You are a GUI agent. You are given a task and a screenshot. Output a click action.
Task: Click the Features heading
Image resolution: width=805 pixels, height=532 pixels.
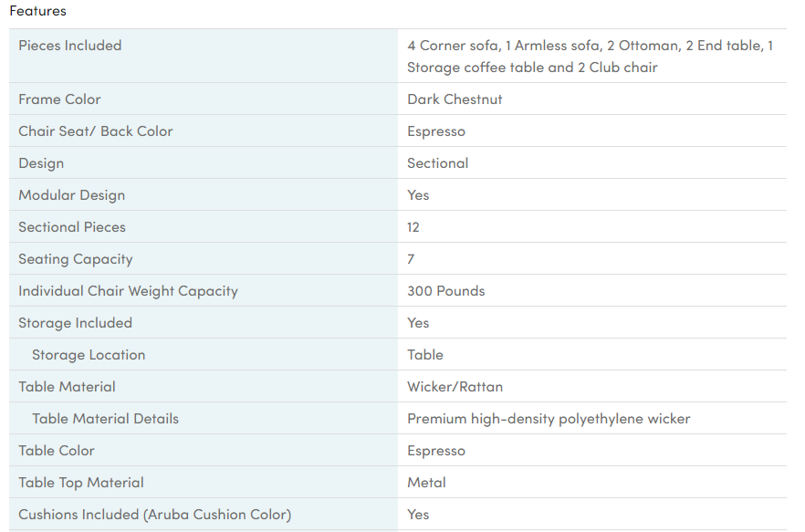coord(37,12)
